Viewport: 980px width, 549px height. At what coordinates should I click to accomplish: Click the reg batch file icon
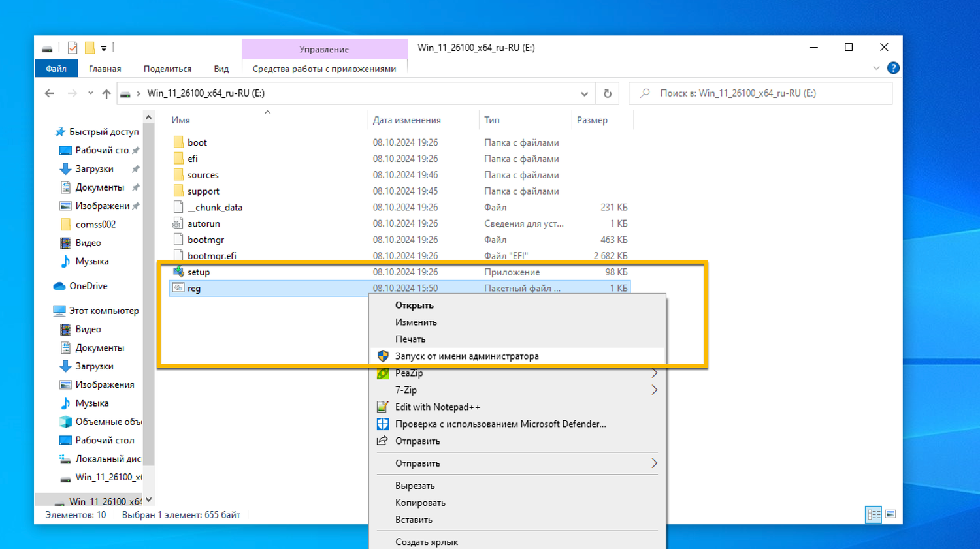click(x=178, y=288)
